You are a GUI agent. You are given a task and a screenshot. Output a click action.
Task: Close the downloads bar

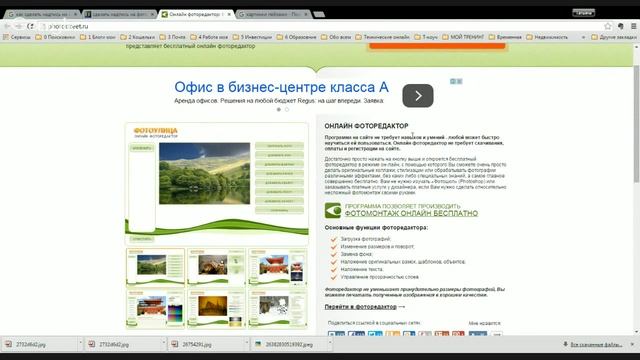(632, 344)
